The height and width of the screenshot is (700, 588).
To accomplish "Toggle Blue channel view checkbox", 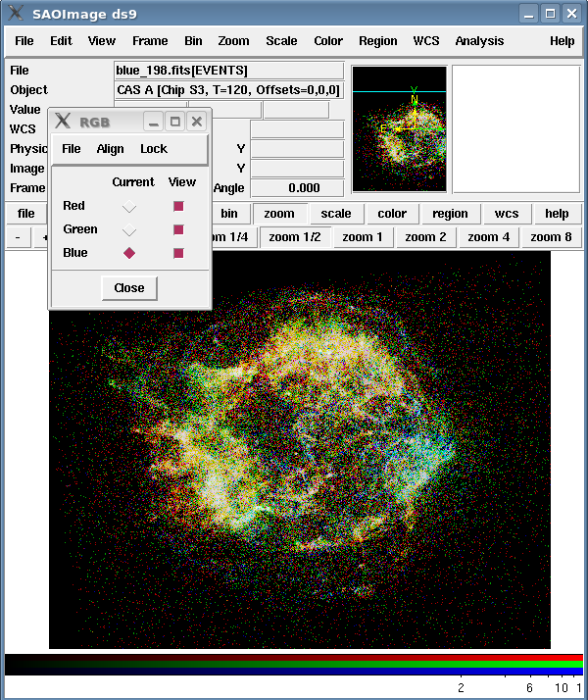I will click(x=178, y=253).
